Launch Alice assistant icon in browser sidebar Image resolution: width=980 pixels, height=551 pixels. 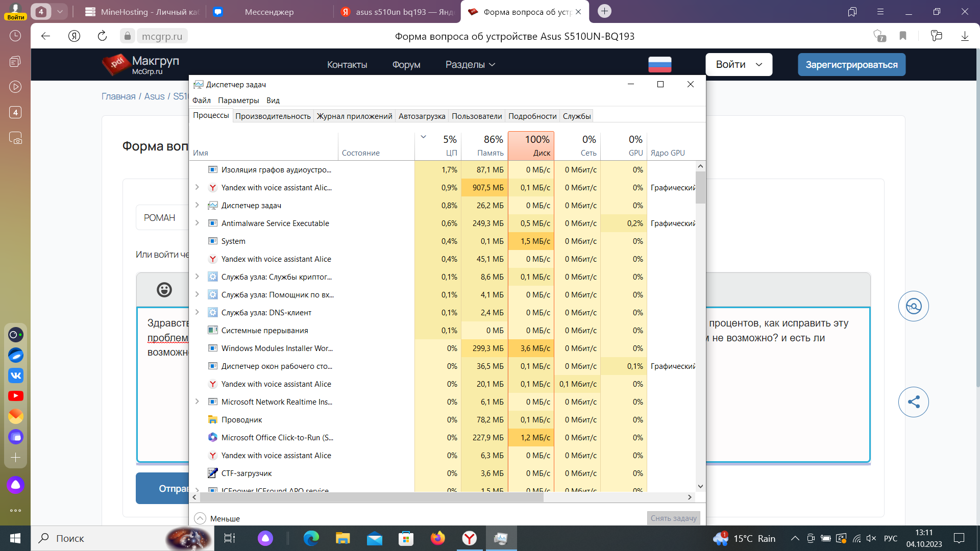coord(16,485)
